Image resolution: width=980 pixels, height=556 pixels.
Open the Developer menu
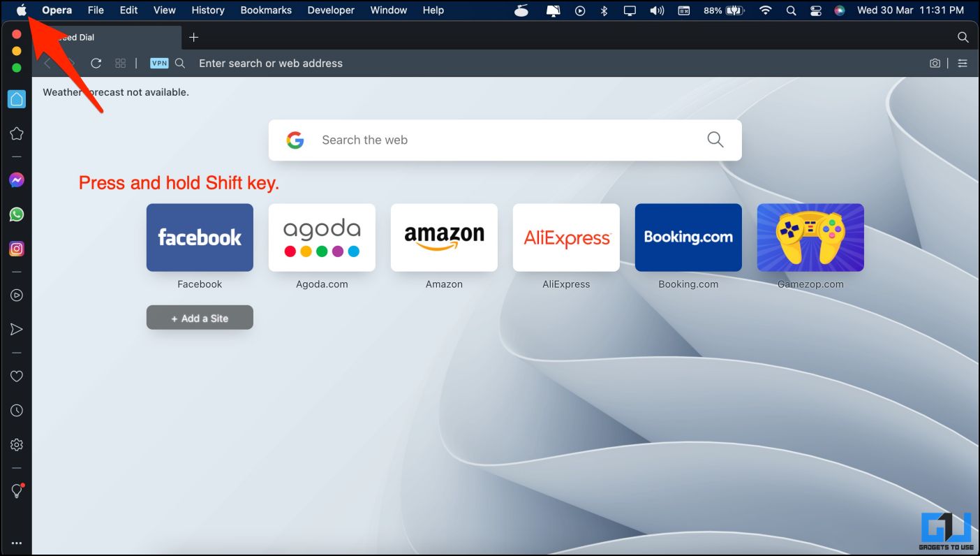click(x=331, y=10)
